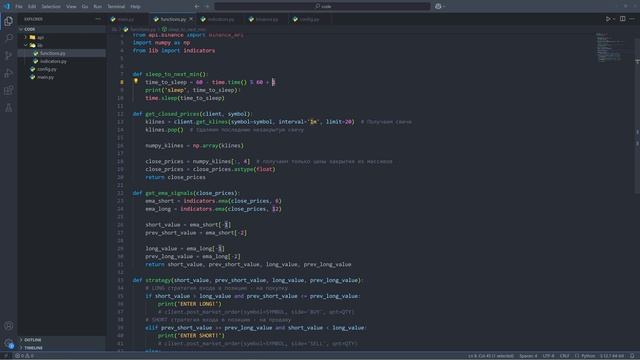Open the Selection menu

click(51, 7)
